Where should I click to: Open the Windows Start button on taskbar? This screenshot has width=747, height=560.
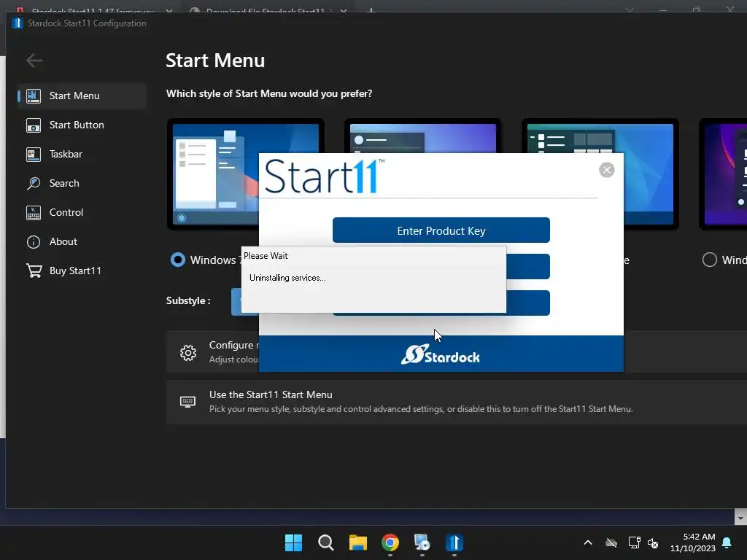293,542
